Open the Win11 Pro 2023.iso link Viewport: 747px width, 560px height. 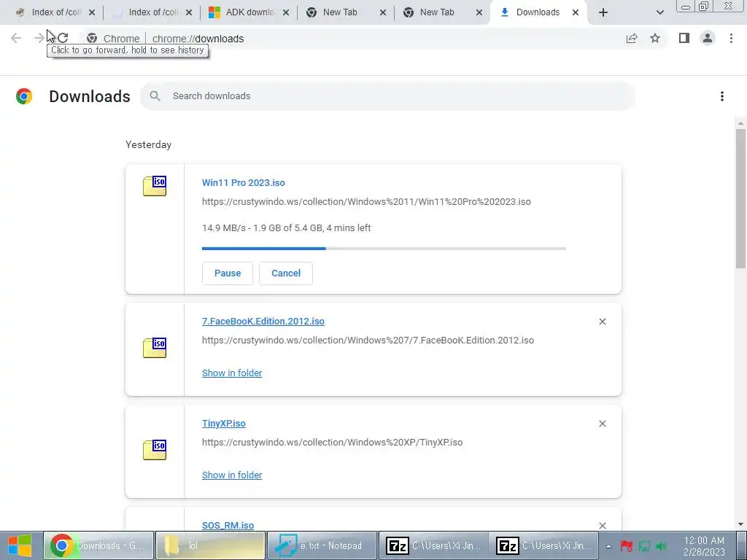244,183
